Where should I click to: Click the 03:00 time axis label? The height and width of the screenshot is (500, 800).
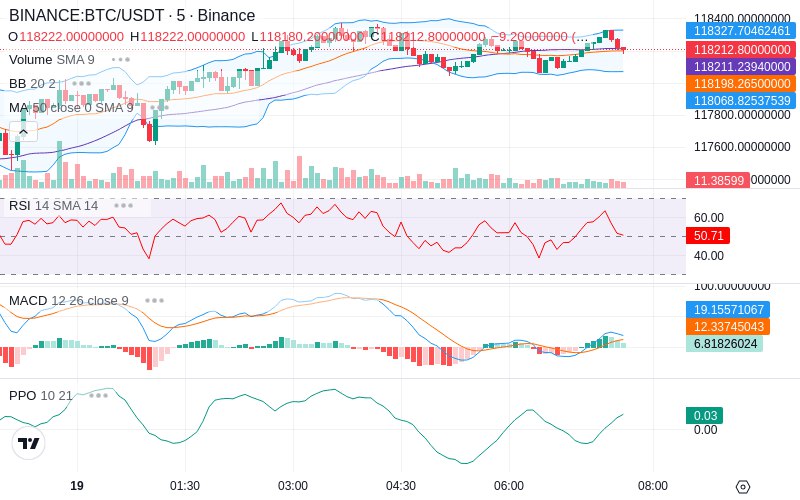point(293,486)
